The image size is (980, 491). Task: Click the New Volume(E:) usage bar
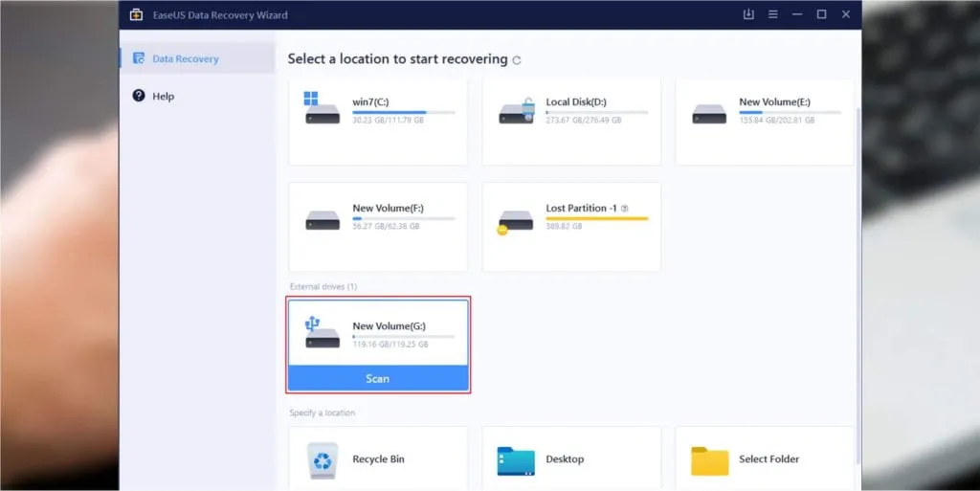(790, 112)
